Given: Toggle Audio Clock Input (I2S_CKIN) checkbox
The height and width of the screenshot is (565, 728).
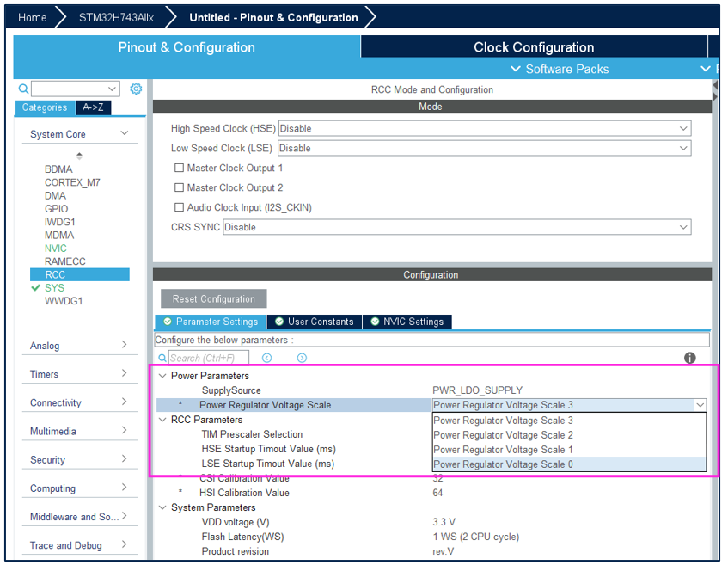Looking at the screenshot, I should point(179,207).
